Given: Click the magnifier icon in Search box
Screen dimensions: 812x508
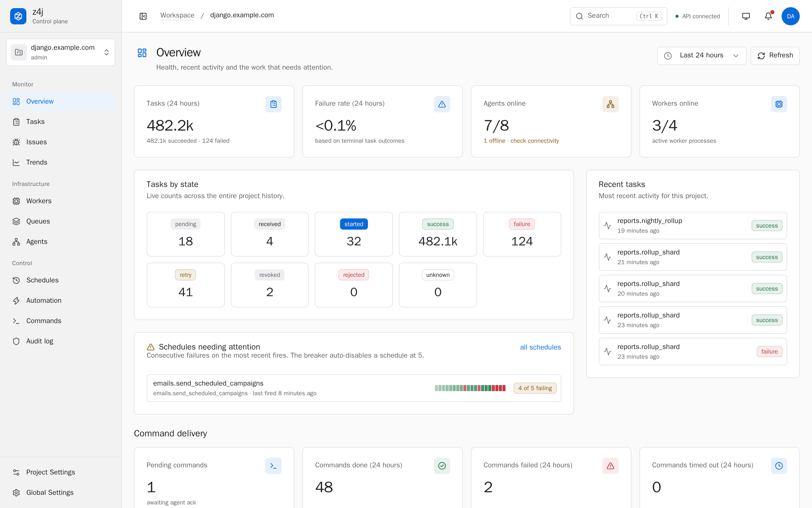Looking at the screenshot, I should tap(580, 16).
